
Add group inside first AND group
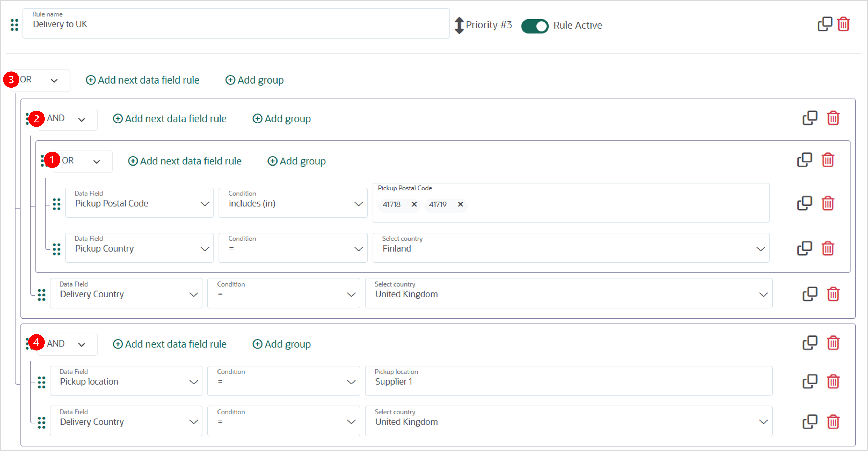click(282, 119)
